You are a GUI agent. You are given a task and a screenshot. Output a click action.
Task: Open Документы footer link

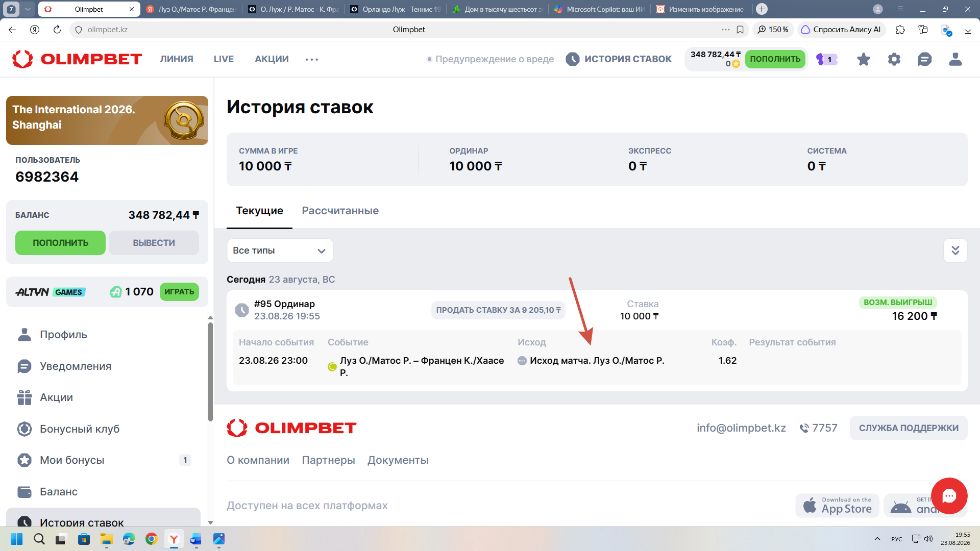398,460
